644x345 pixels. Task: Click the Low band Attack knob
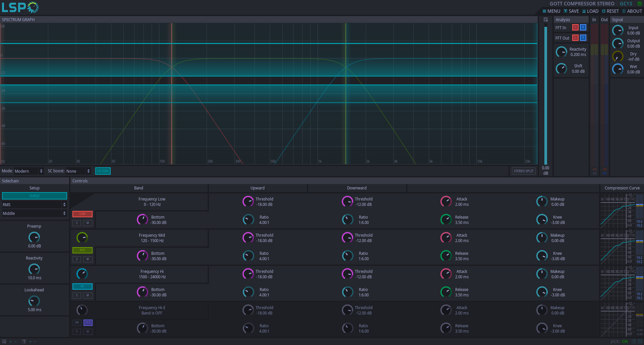(446, 202)
